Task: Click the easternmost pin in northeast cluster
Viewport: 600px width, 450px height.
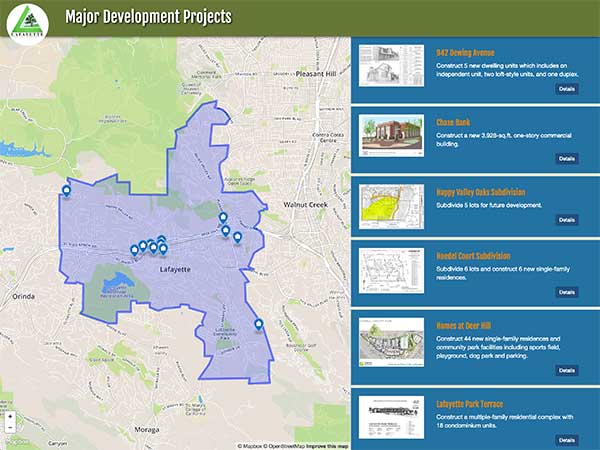Action: click(238, 237)
